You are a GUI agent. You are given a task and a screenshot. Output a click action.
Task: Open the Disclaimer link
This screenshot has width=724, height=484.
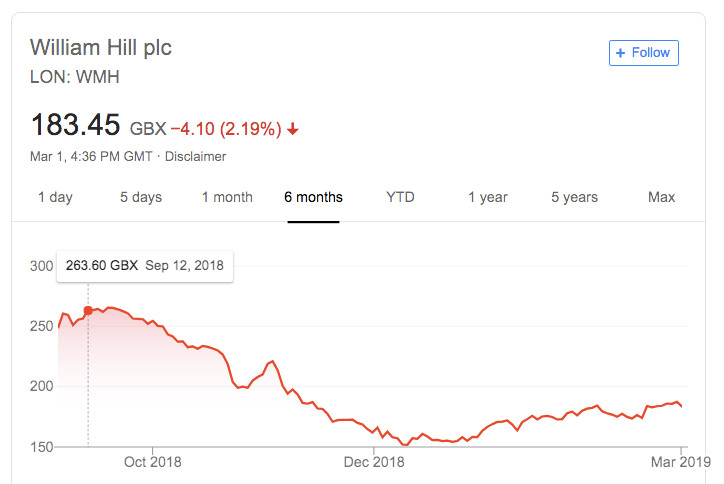coord(195,157)
